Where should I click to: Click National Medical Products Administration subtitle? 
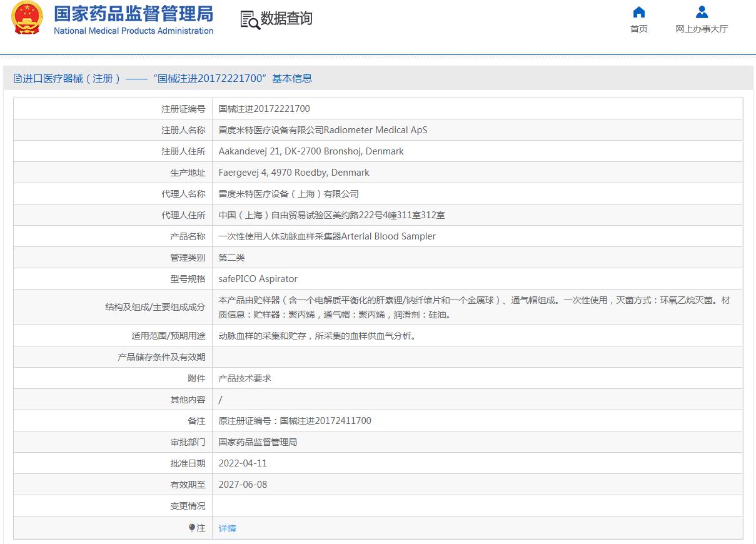pos(134,31)
